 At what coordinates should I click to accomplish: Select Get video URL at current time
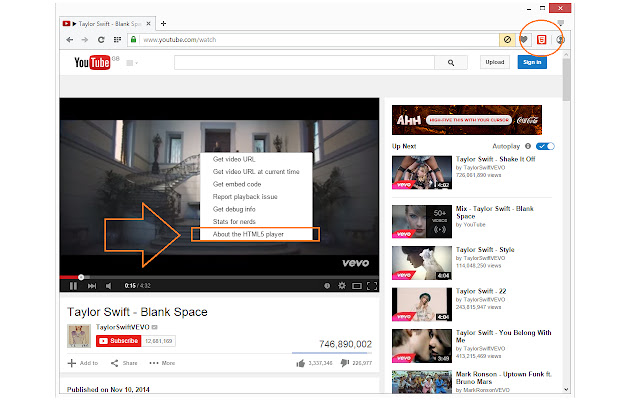click(x=256, y=171)
